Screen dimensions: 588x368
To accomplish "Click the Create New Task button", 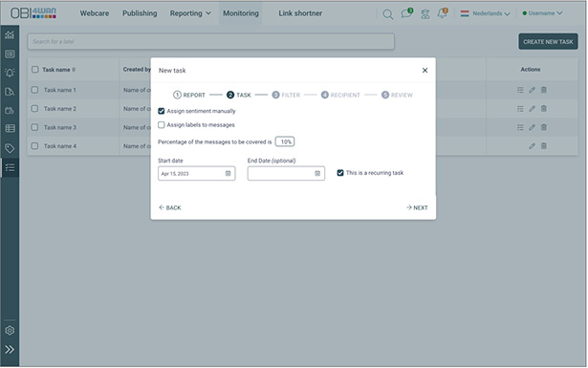I will 548,42.
